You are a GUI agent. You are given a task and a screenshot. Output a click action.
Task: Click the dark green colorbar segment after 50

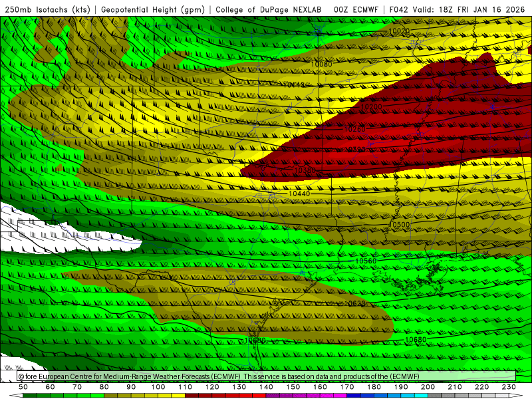point(30,396)
